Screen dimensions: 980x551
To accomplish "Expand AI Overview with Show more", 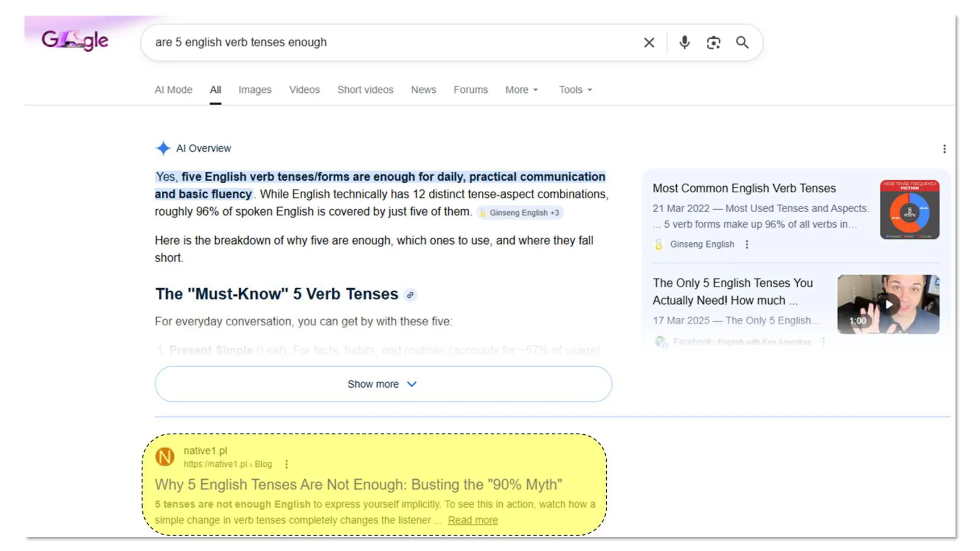I will (x=383, y=384).
